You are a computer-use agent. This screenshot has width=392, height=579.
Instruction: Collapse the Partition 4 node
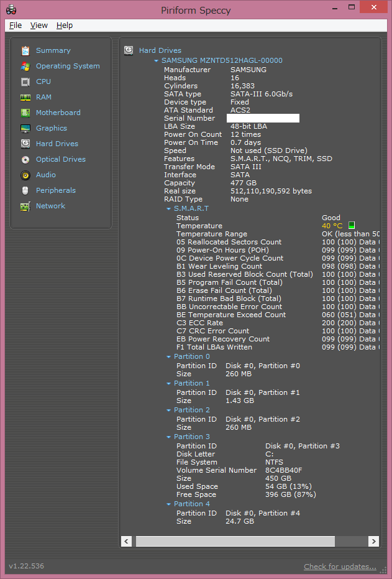tap(168, 504)
